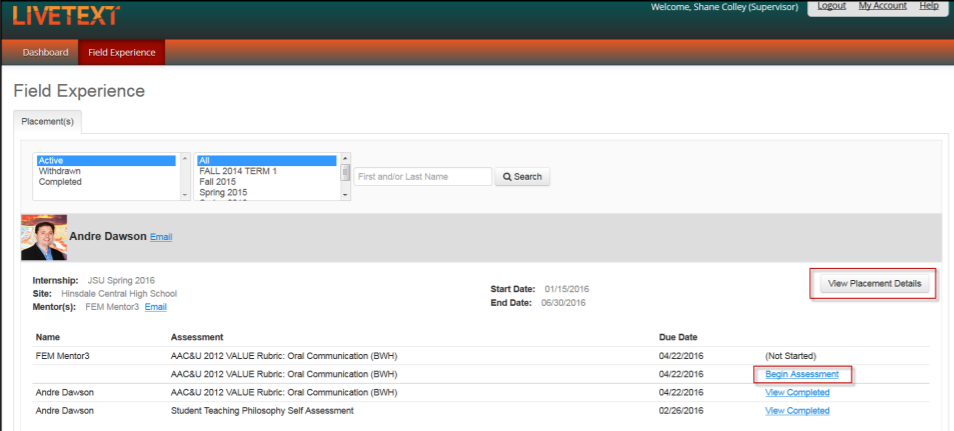Image resolution: width=954 pixels, height=431 pixels.
Task: Click the LiveText logo
Action: (x=66, y=15)
